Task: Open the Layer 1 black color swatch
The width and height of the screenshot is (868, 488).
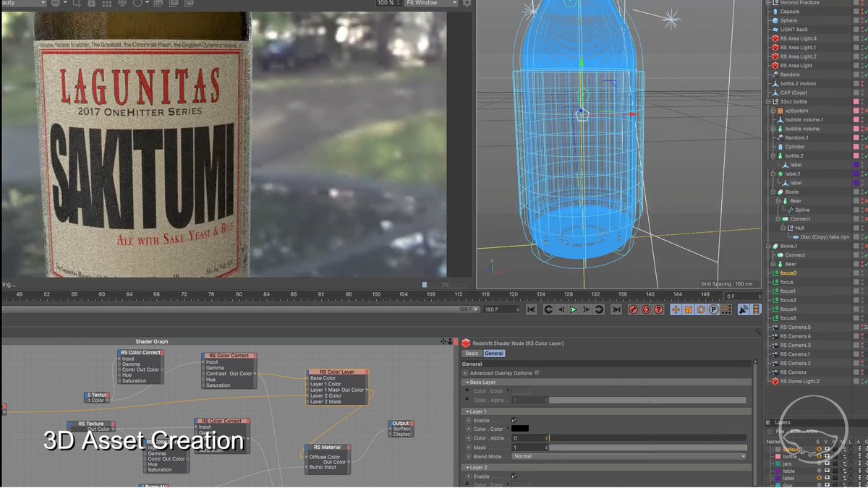Action: (520, 429)
